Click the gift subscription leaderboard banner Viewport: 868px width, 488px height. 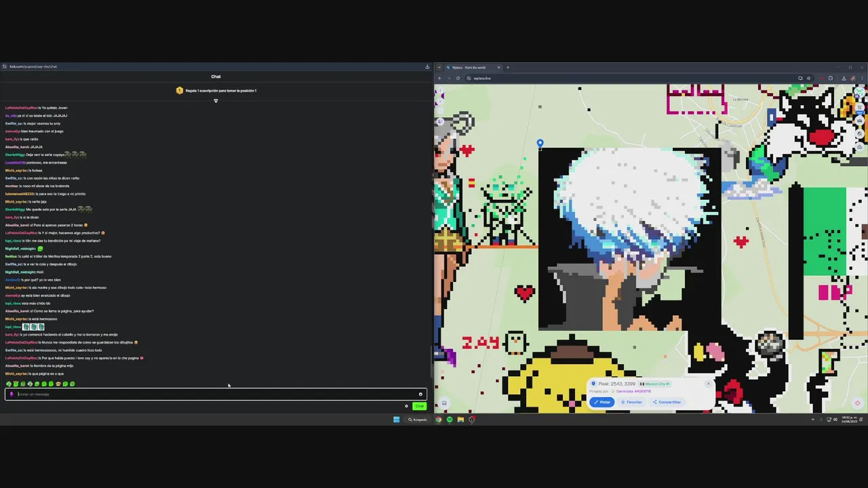pos(216,90)
